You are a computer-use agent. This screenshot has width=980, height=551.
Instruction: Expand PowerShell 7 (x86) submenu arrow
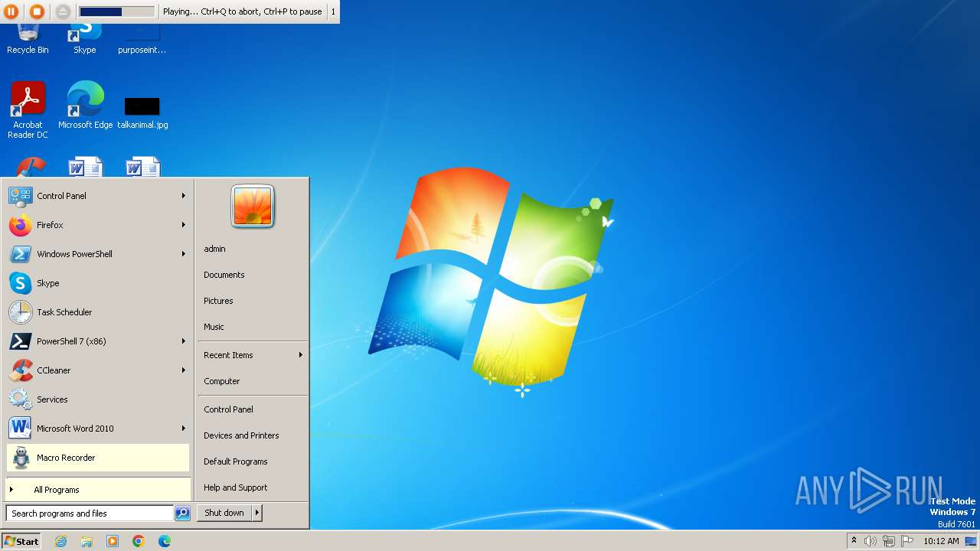pyautogui.click(x=184, y=341)
